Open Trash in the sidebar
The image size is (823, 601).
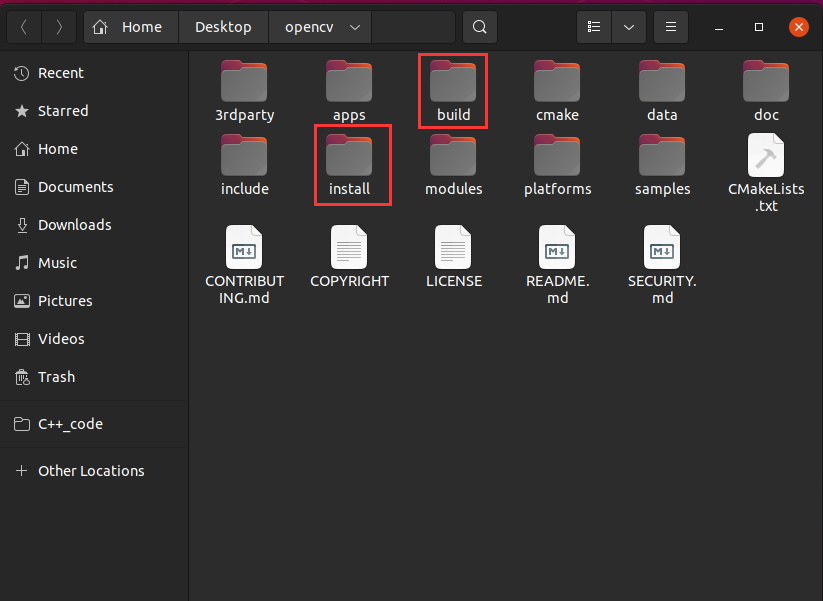94,377
